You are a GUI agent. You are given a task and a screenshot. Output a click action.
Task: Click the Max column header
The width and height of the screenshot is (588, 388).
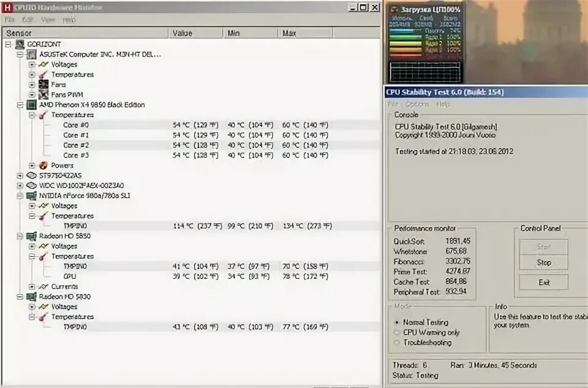305,33
